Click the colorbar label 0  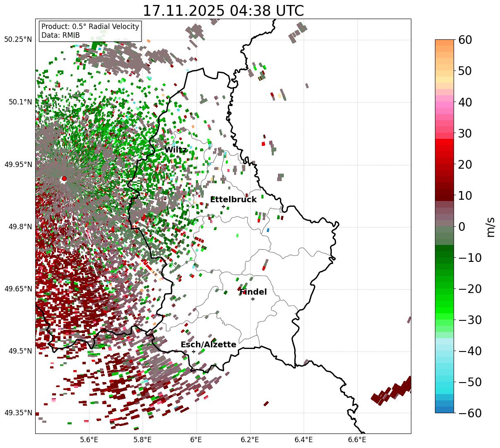point(461,226)
